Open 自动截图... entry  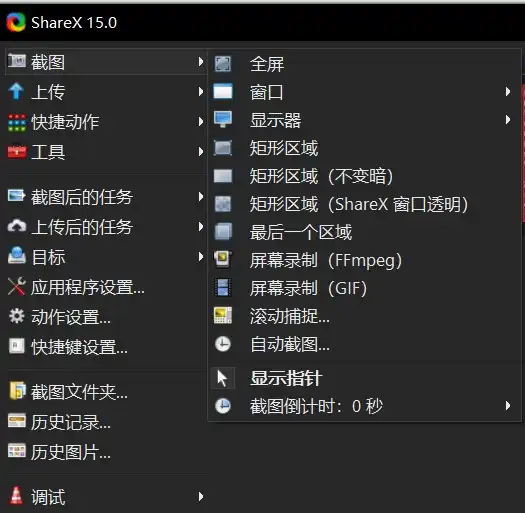[x=365, y=344]
